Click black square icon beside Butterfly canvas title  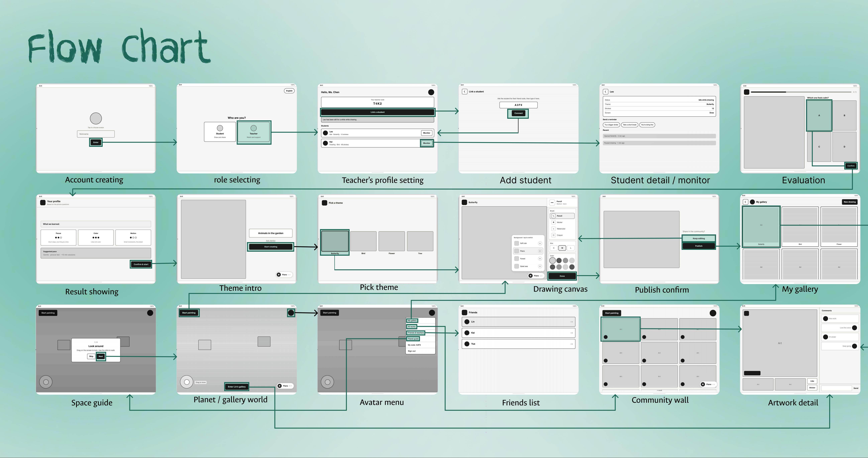pyautogui.click(x=464, y=202)
